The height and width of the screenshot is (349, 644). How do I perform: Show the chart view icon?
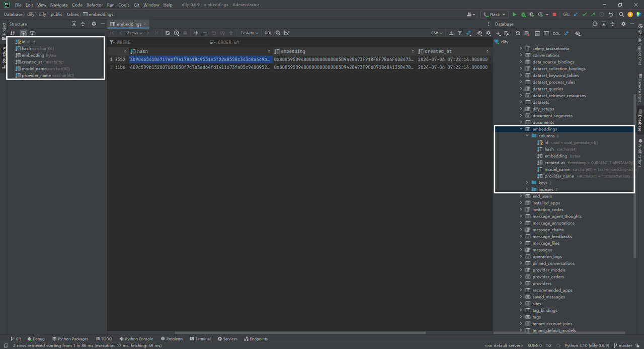point(287,33)
